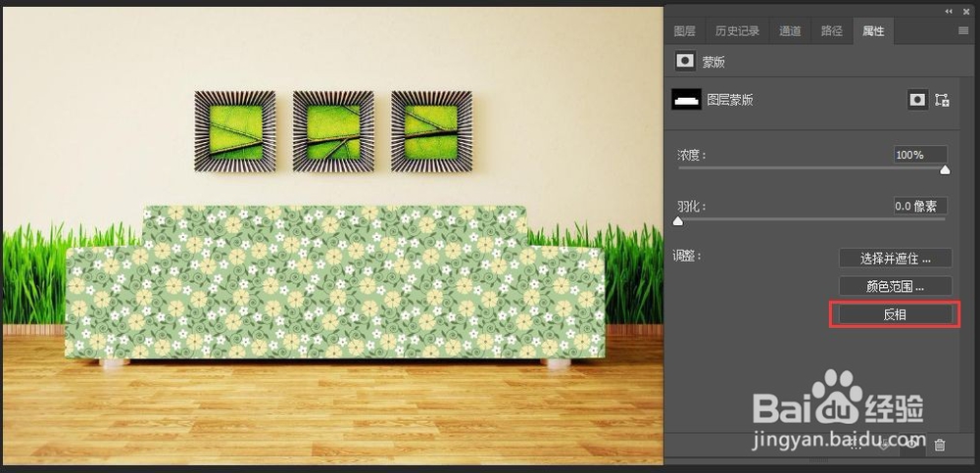The width and height of the screenshot is (980, 473).
Task: Add a vector mask with the path icon
Action: 942,99
